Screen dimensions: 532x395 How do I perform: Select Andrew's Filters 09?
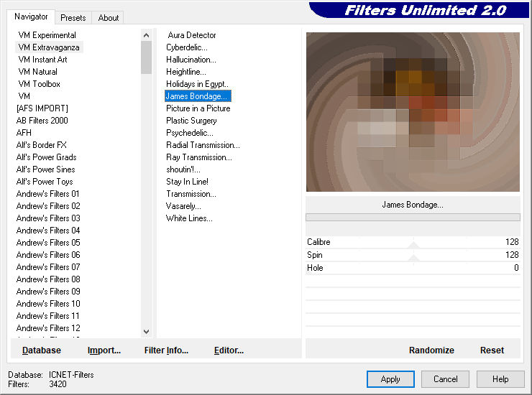click(48, 292)
